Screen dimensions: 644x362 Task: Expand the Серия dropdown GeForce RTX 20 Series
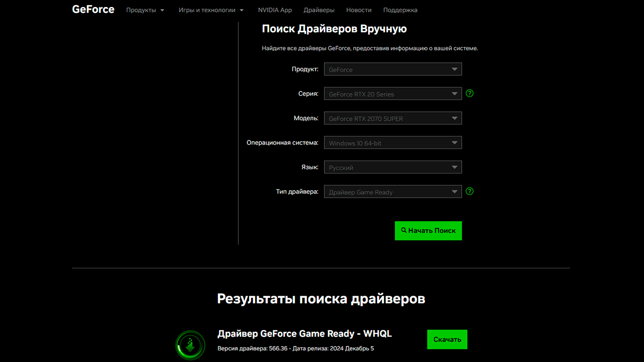coord(393,94)
